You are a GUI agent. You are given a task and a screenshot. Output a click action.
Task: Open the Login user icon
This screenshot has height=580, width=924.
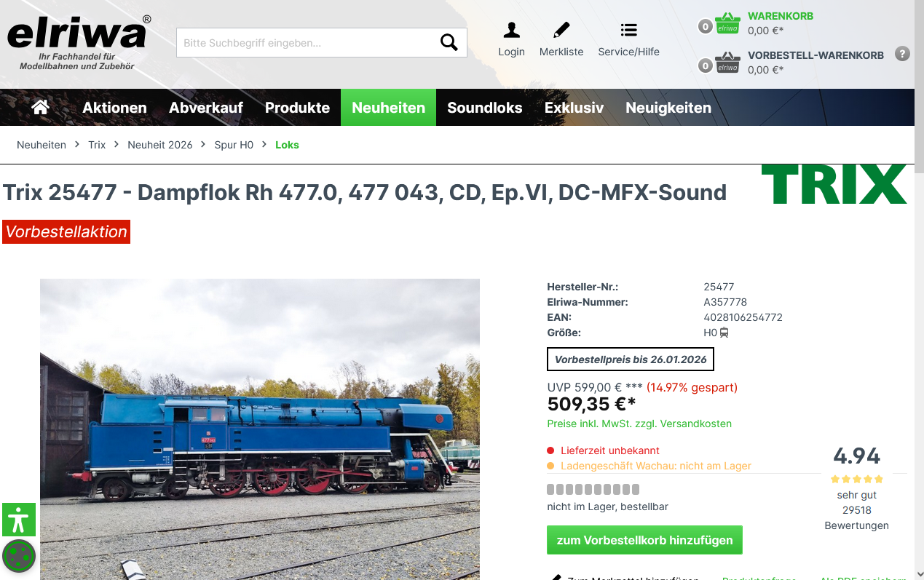click(512, 30)
